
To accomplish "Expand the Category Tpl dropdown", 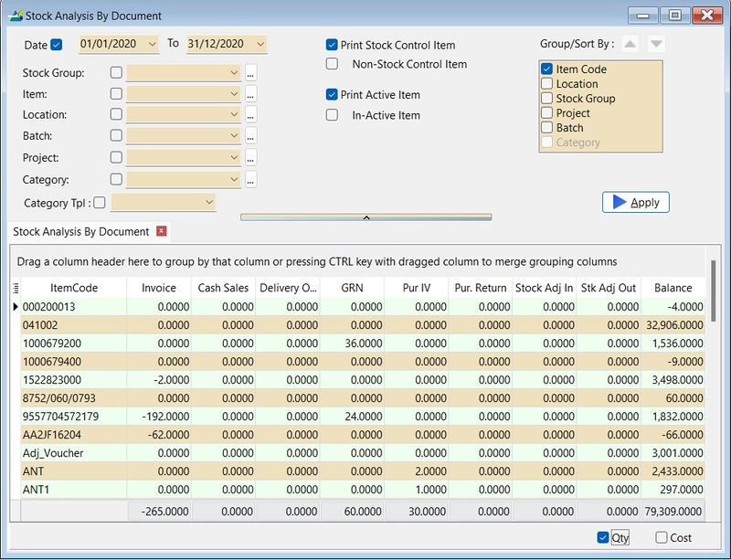I will coord(207,204).
